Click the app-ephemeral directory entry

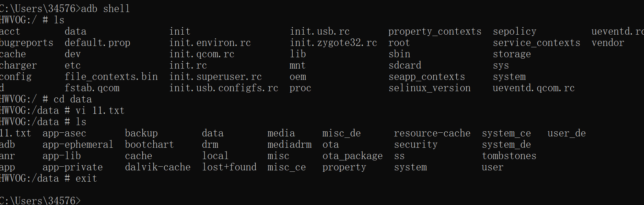78,145
